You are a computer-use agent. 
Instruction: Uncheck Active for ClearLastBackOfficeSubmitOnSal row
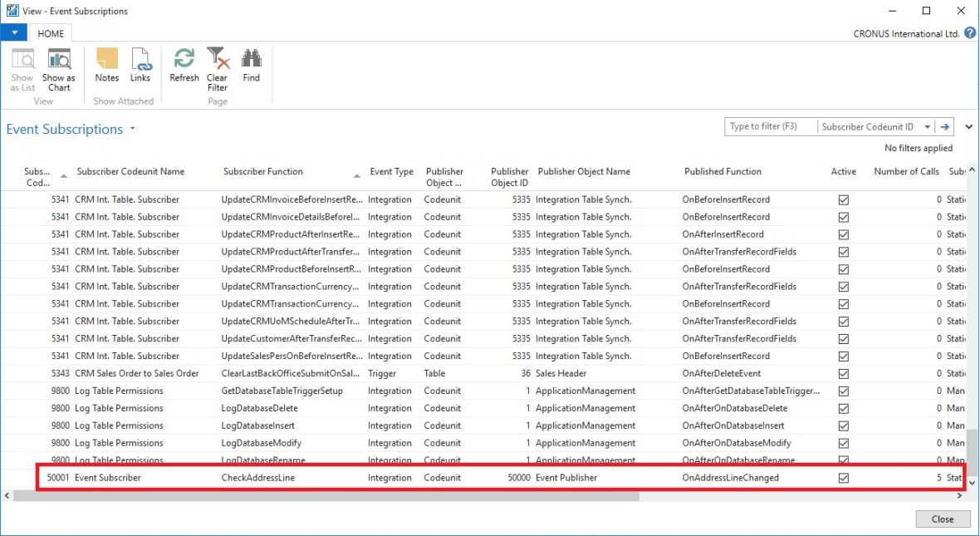pyautogui.click(x=844, y=373)
